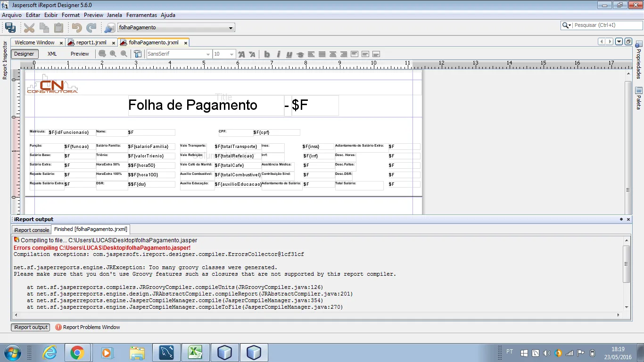Open the Ferramentas menu
Screen dimensions: 644x362
pos(141,15)
